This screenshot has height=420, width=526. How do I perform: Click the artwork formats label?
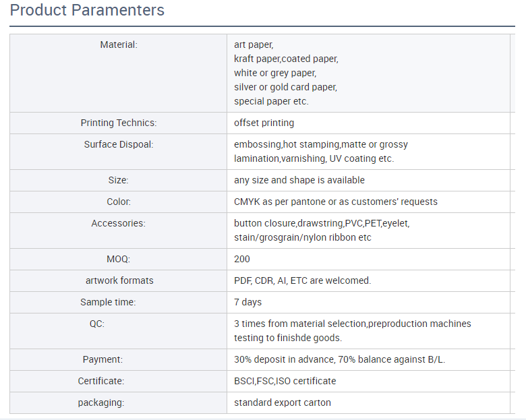[x=119, y=280]
